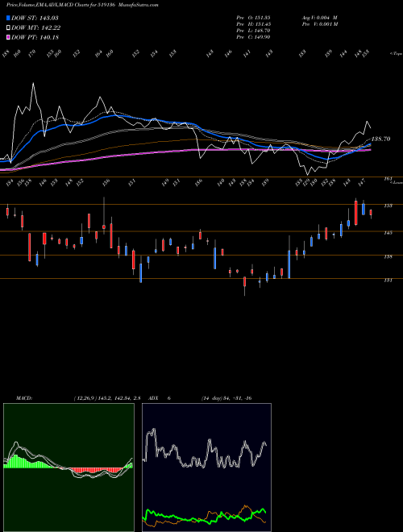Viewport: 403px width, 532px height.
Task: Click the 'Pre L: 148.70' value
Action: tap(253, 31)
